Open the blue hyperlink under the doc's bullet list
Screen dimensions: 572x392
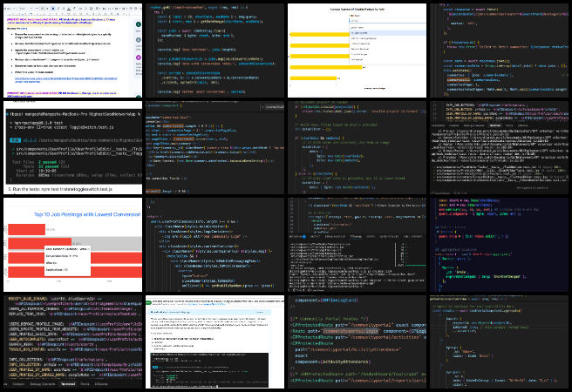click(65, 80)
